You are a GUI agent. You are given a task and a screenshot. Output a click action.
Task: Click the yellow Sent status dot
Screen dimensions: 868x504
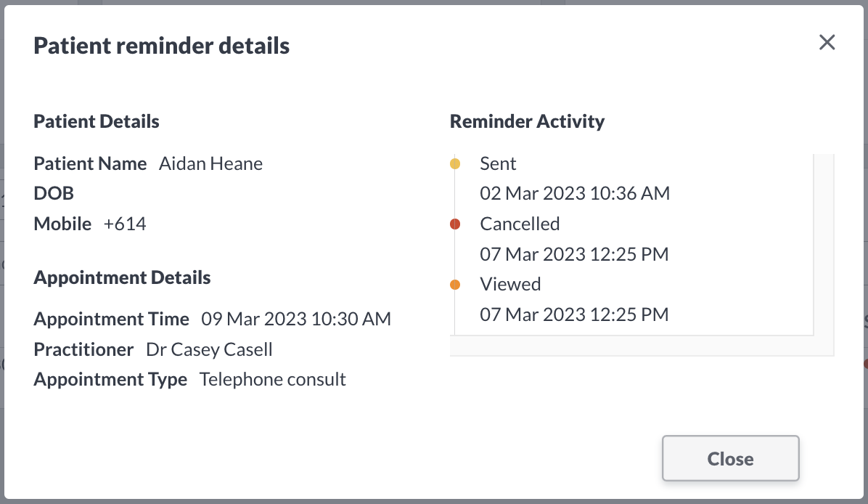(456, 163)
